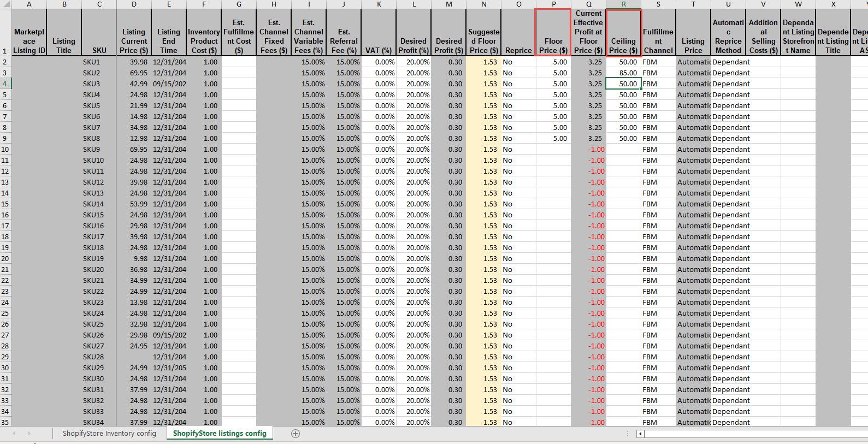
Task: Select effective profit -1.00 for SKU9
Action: coord(588,149)
